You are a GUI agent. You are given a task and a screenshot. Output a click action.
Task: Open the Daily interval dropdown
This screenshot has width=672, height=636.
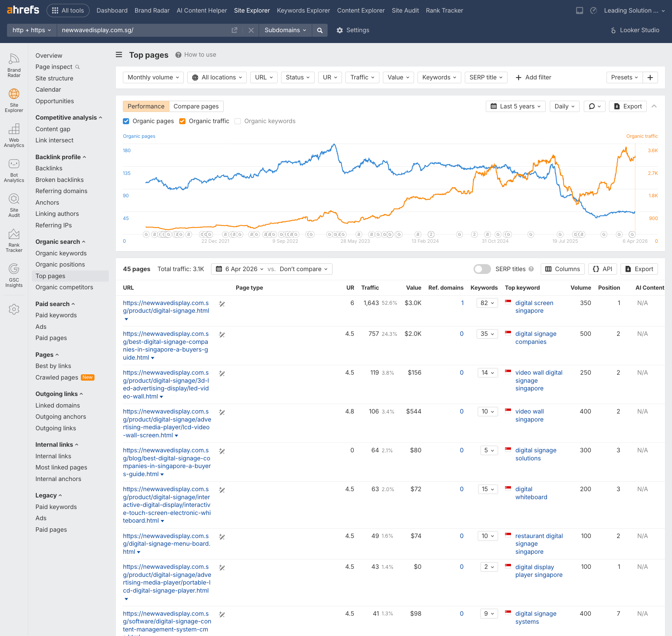tap(565, 106)
